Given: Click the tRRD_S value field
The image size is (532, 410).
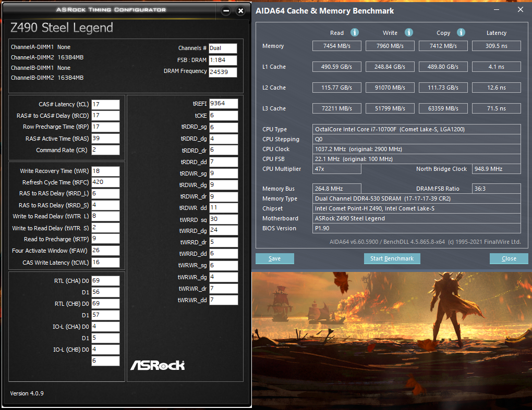Looking at the screenshot, I should click(x=105, y=205).
